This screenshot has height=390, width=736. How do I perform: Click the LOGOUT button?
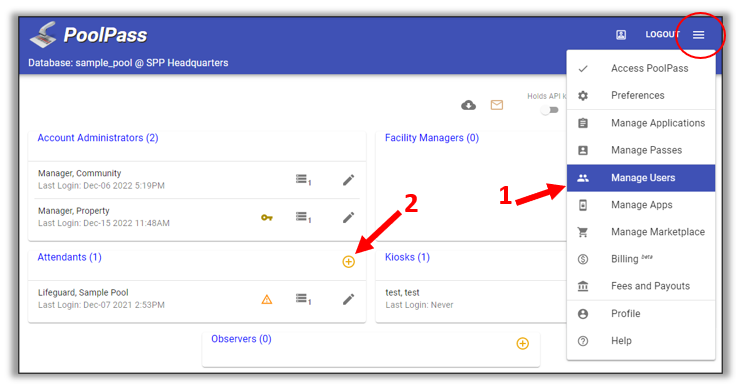pos(662,35)
